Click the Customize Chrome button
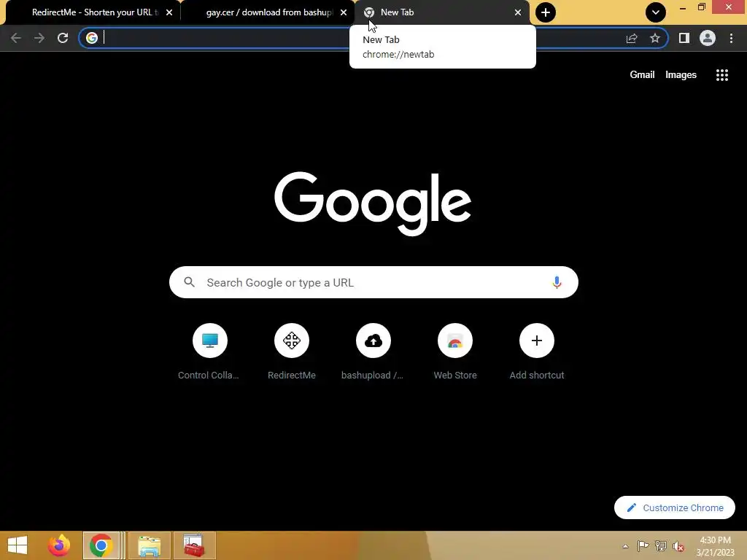The height and width of the screenshot is (560, 747). point(675,507)
